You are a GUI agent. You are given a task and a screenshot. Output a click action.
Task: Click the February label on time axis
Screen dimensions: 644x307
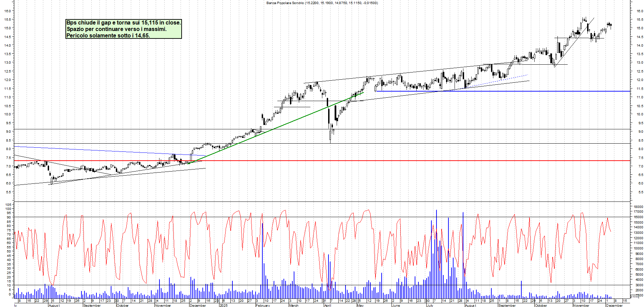click(x=263, y=305)
